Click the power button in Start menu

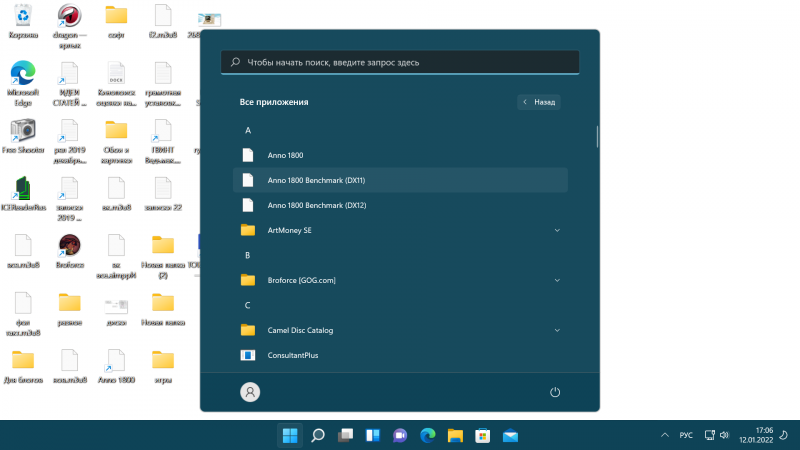[555, 392]
